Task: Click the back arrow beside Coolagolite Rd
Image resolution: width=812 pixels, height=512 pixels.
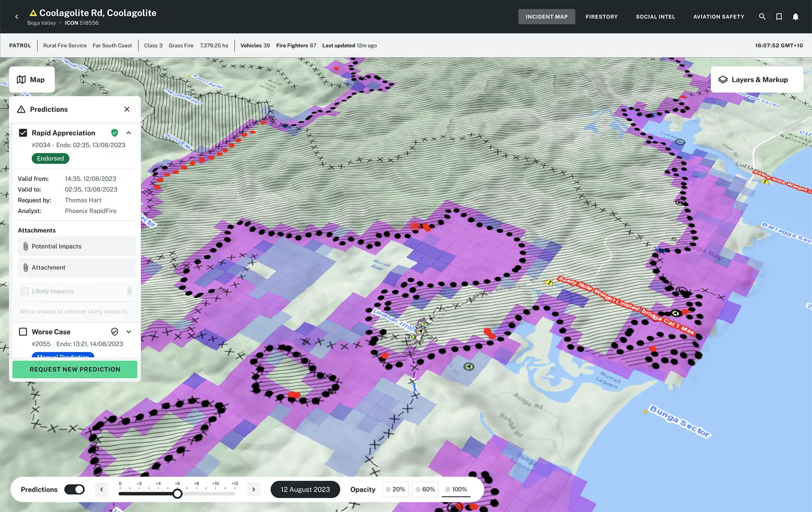Action: coord(16,17)
